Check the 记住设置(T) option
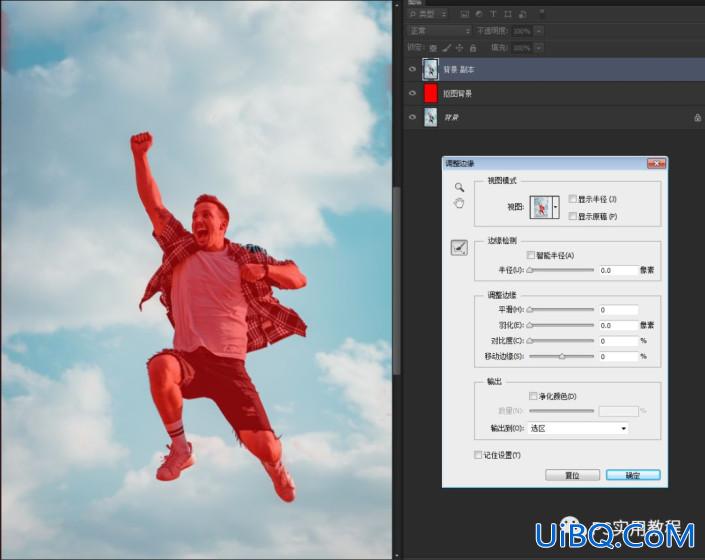Viewport: 705px width, 560px height. pyautogui.click(x=478, y=455)
